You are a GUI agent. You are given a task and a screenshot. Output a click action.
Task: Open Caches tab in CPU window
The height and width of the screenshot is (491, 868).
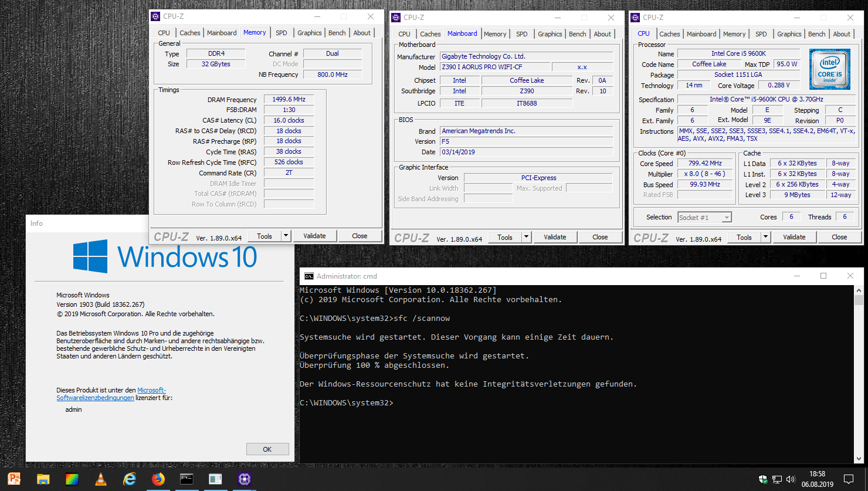[x=670, y=34]
